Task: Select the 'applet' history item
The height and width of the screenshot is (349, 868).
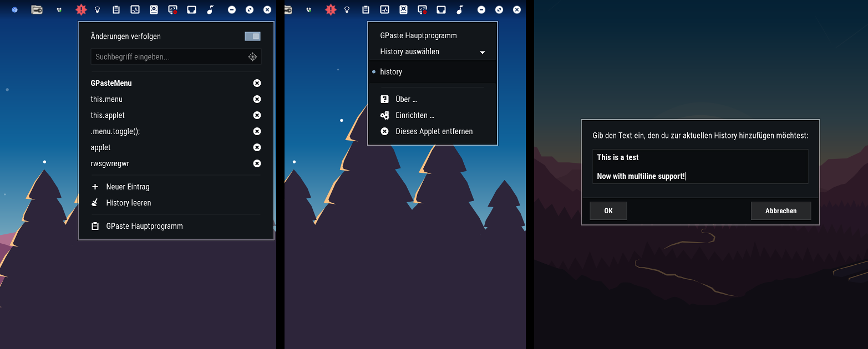Action: coord(100,147)
